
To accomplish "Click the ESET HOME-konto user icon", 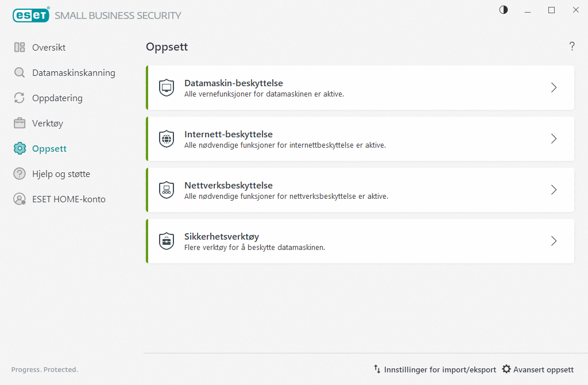I will click(20, 199).
